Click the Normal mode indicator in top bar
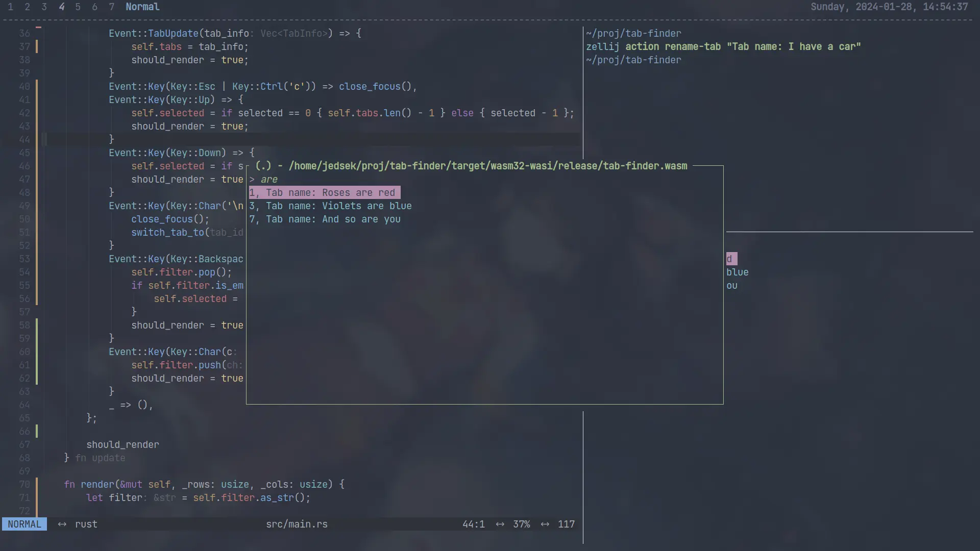 click(x=142, y=7)
